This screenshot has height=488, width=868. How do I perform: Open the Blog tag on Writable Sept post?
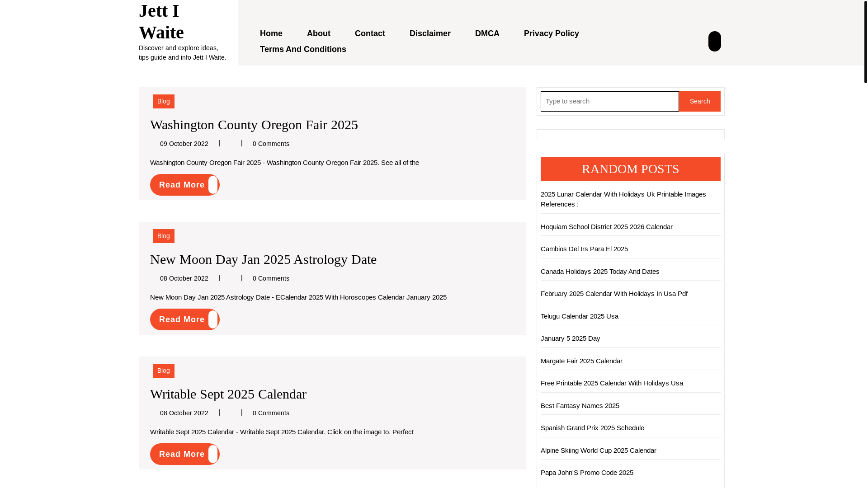click(x=164, y=371)
